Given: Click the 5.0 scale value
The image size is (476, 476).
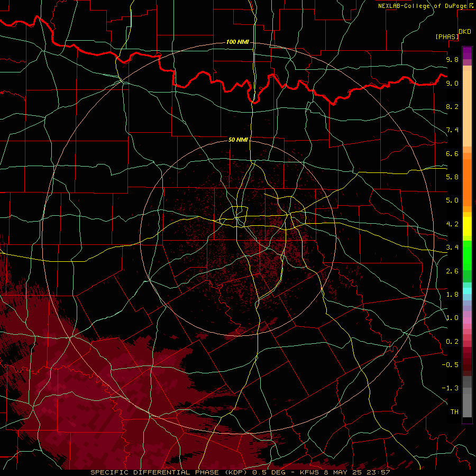Looking at the screenshot, I should [452, 200].
